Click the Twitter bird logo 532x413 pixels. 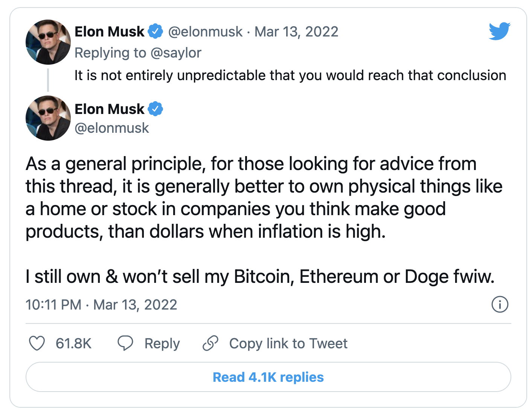pos(500,31)
